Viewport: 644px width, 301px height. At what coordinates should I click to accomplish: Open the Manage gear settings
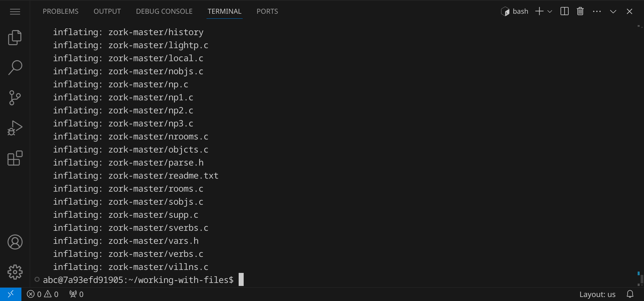point(15,272)
